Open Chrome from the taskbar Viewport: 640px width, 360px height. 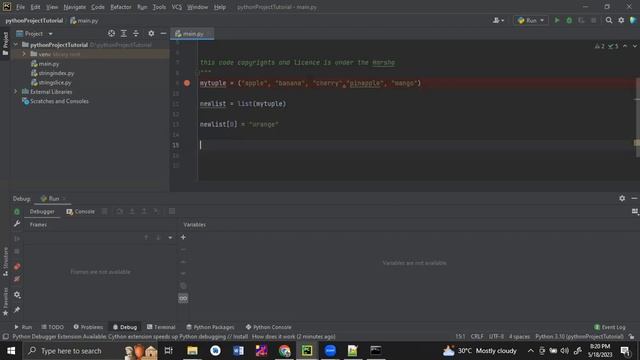pos(284,351)
